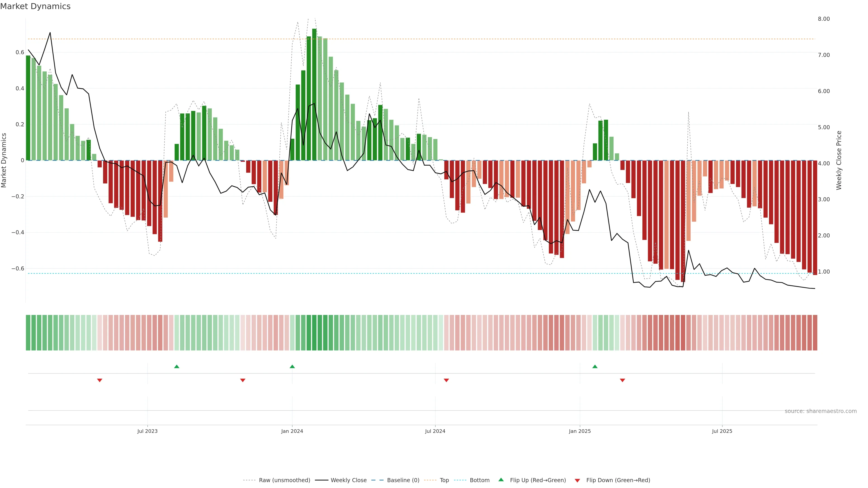Click the Jan 2025 x-axis label

[x=580, y=431]
